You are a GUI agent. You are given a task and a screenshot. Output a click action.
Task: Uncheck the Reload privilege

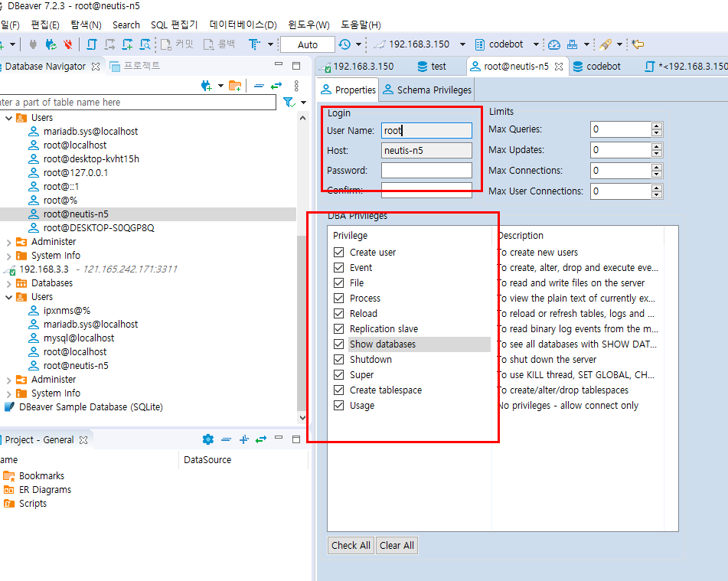(x=339, y=314)
